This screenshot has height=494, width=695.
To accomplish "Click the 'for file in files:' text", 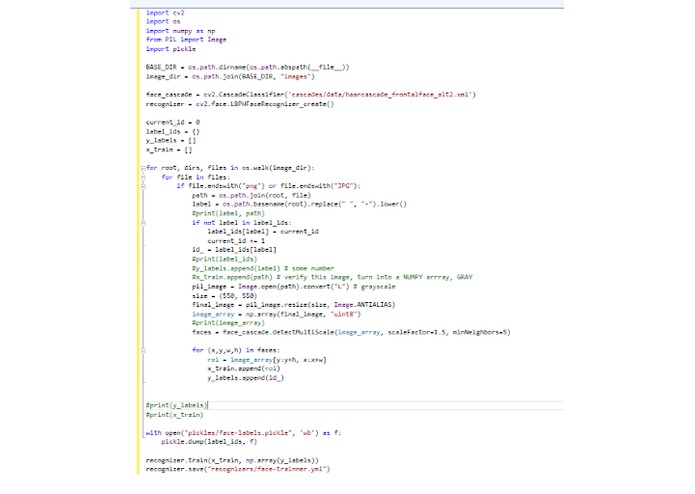I will (195, 177).
